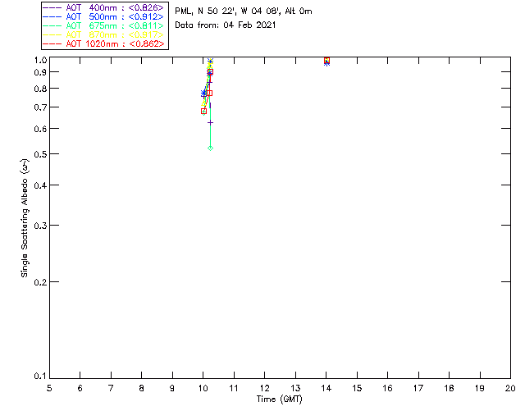Select the x-axis hour label 9
This screenshot has height=420, width=525.
click(172, 388)
